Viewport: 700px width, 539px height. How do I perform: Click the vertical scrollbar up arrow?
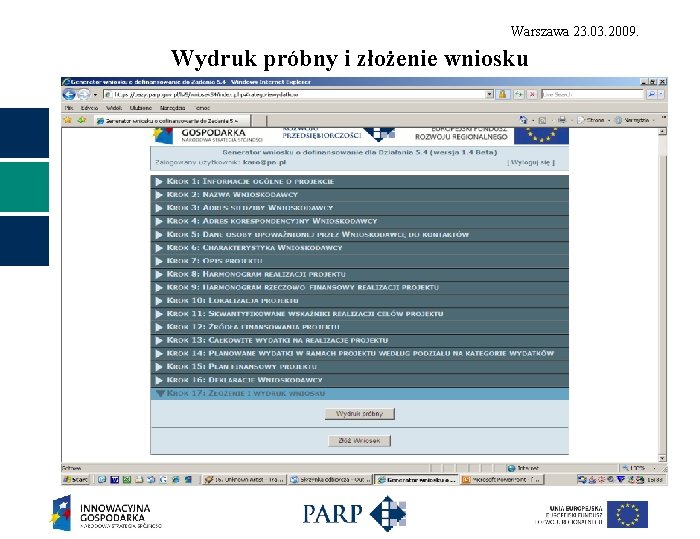[662, 131]
